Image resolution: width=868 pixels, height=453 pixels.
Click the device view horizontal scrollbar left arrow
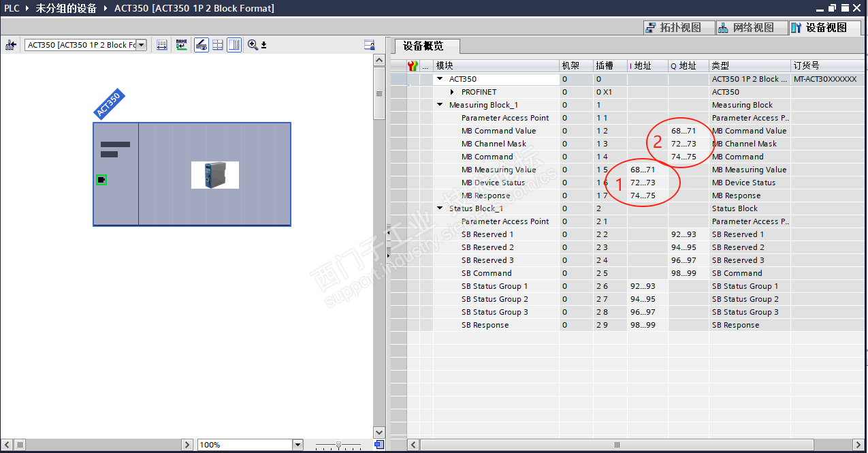point(7,445)
